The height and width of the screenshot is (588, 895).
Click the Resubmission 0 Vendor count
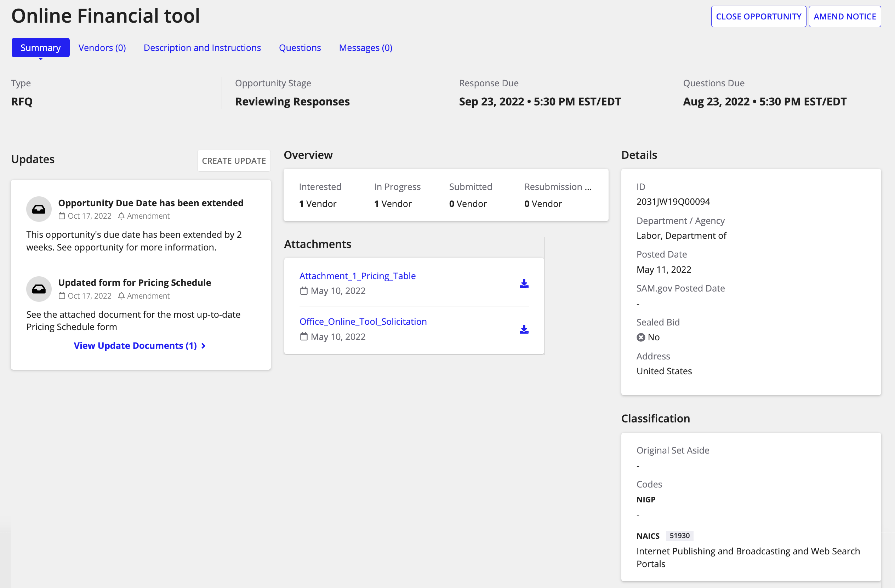(543, 204)
